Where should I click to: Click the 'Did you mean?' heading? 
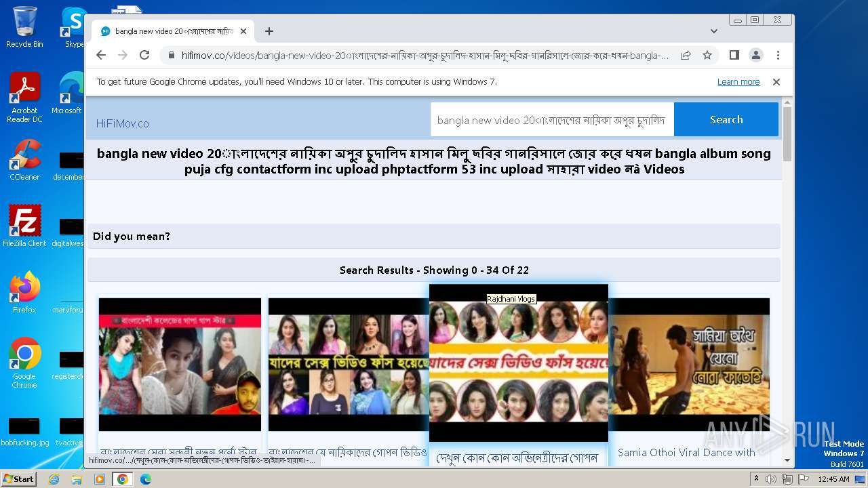tap(132, 237)
